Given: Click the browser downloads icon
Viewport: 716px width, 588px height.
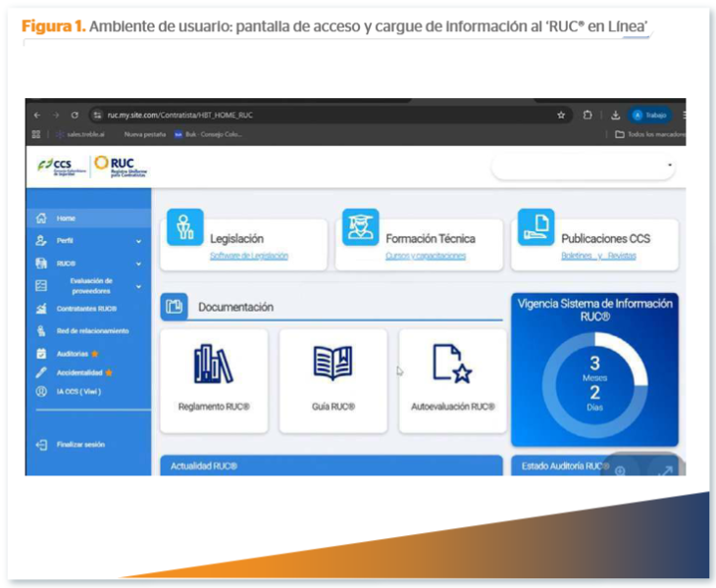Looking at the screenshot, I should [x=615, y=115].
